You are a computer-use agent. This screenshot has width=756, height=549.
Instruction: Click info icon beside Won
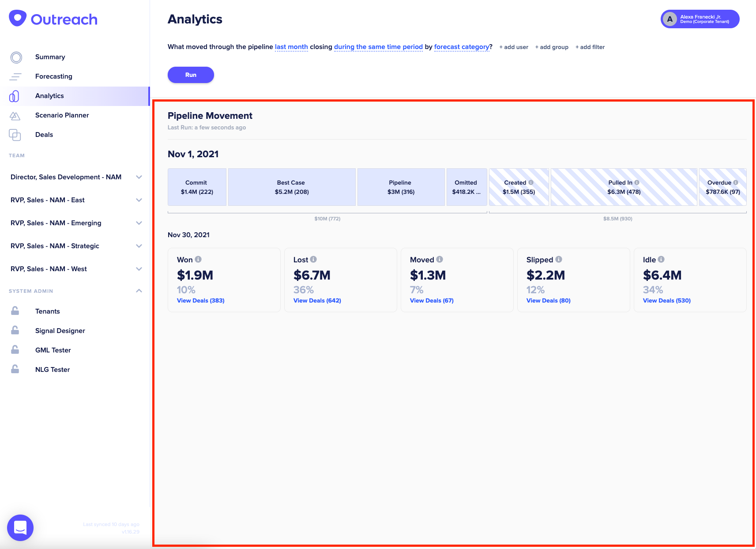[198, 259]
